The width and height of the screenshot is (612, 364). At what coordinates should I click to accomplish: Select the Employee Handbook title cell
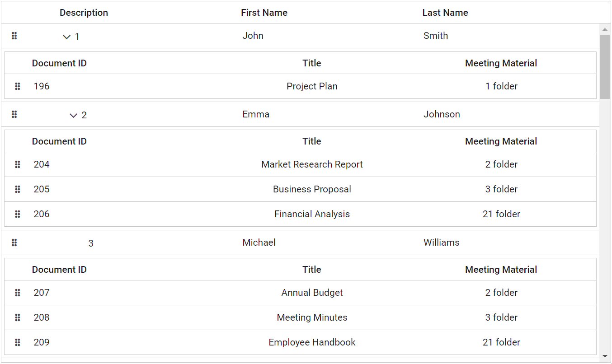click(x=312, y=342)
